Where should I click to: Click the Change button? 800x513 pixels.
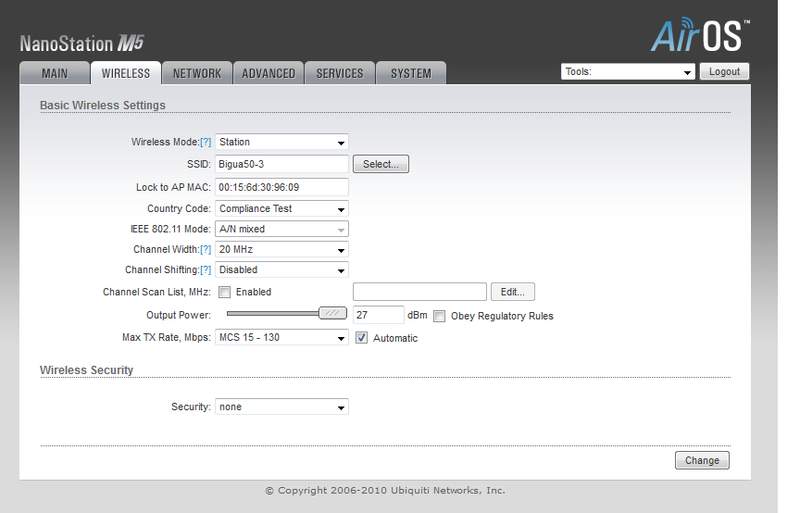(702, 460)
